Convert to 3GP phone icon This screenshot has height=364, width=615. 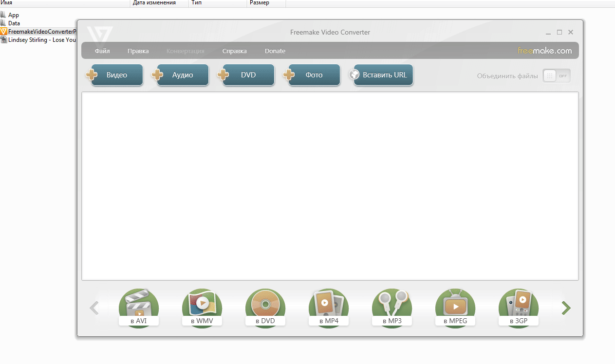click(x=519, y=308)
